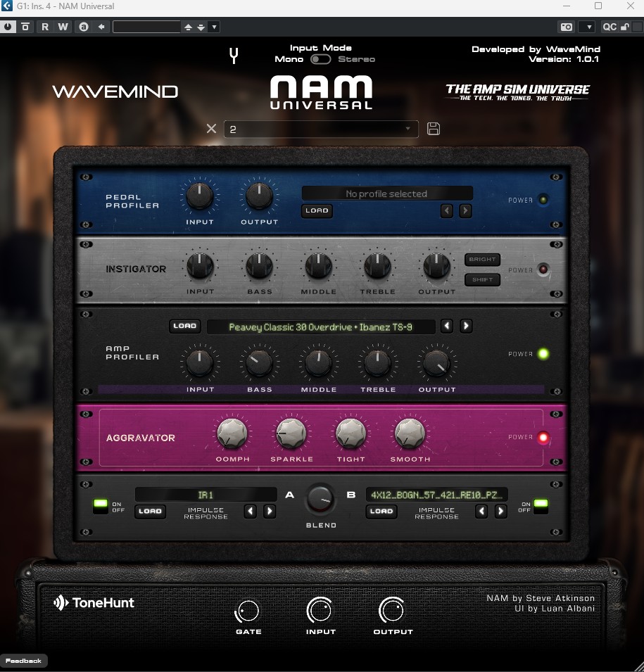Viewport: 644px width, 672px height.
Task: Select previous amp profile arrow
Action: coord(447,326)
